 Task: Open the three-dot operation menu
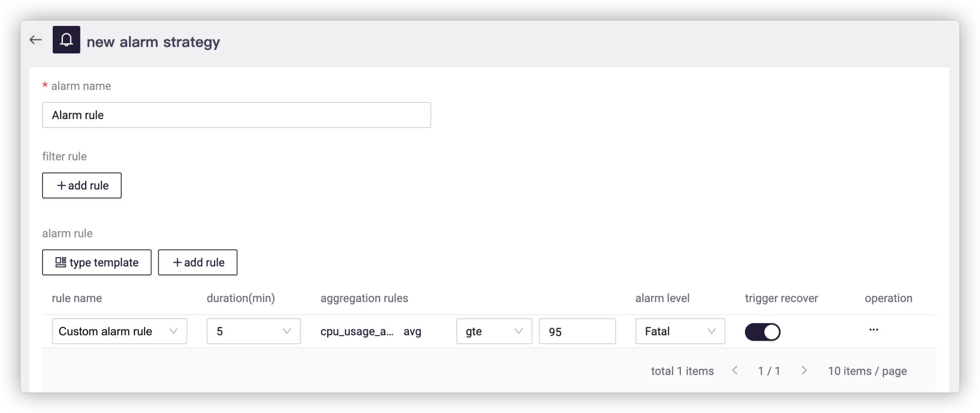click(874, 330)
